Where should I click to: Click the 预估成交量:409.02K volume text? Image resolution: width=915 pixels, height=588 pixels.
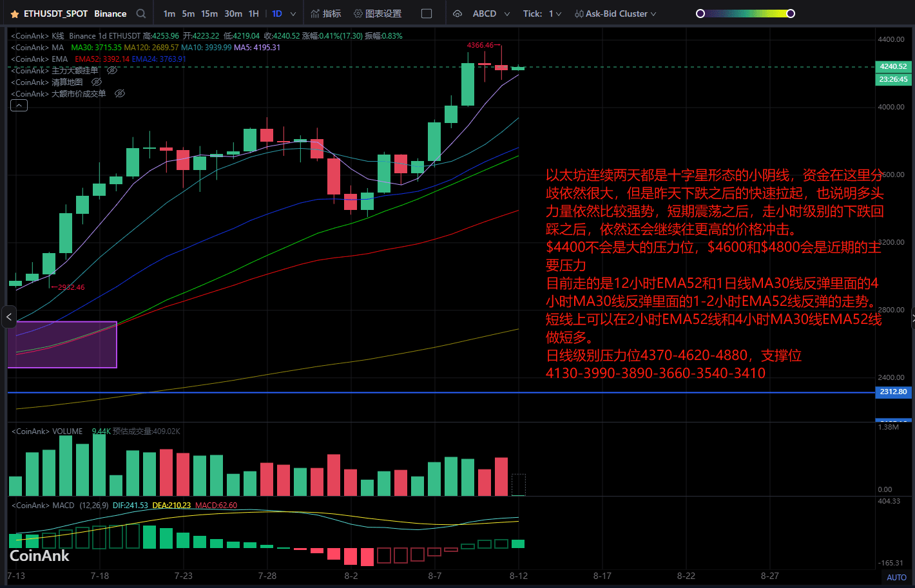[x=146, y=432]
